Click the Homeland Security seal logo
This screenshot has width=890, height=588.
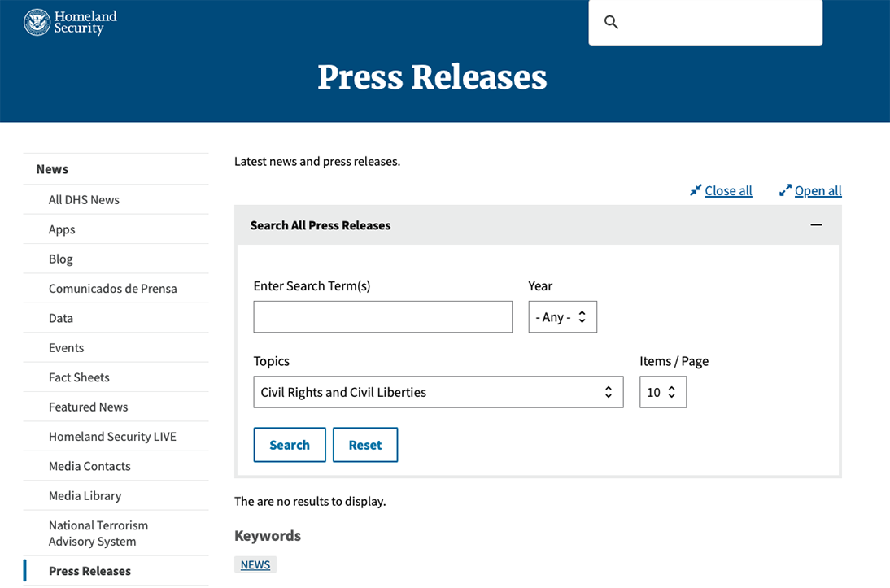pos(37,23)
